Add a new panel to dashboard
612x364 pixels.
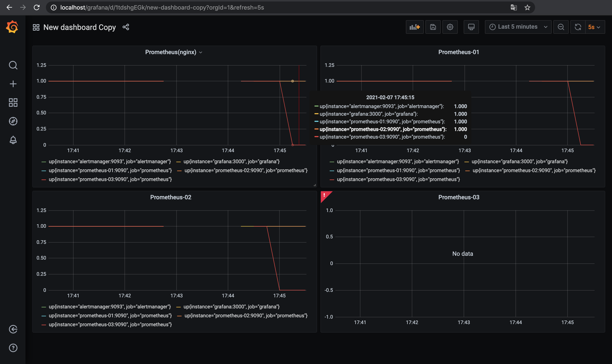(x=415, y=27)
